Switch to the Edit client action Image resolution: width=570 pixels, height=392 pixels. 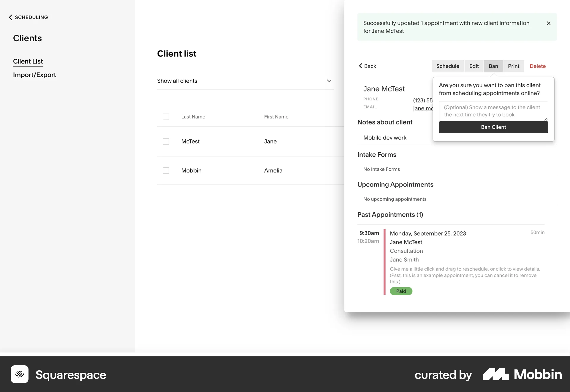point(474,66)
